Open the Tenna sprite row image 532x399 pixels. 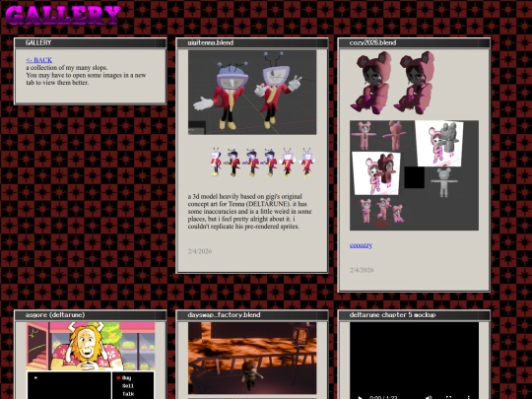pyautogui.click(x=263, y=163)
